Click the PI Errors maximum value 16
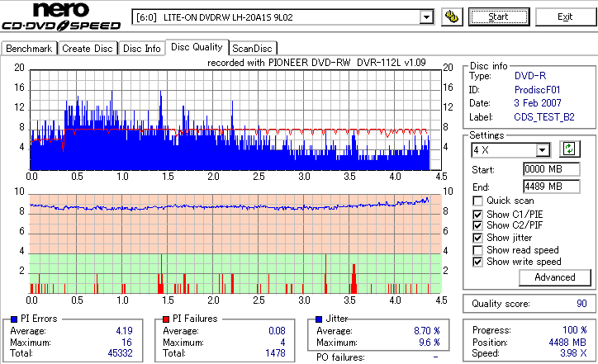The height and width of the screenshot is (364, 598). point(126,343)
